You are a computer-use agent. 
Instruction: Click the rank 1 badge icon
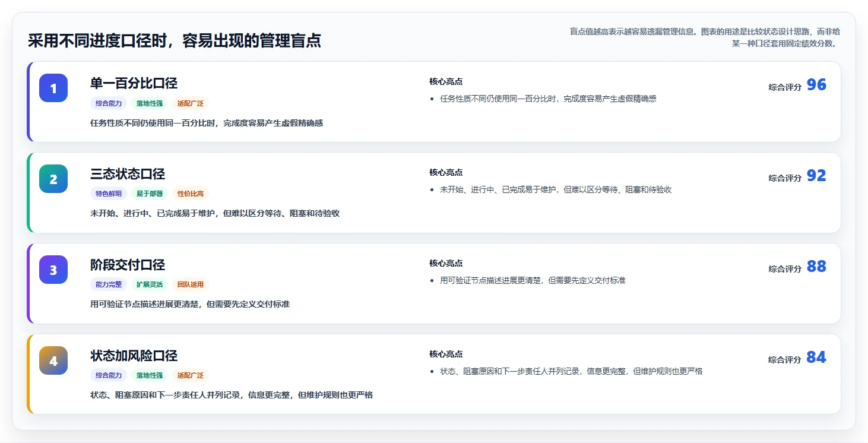[53, 88]
